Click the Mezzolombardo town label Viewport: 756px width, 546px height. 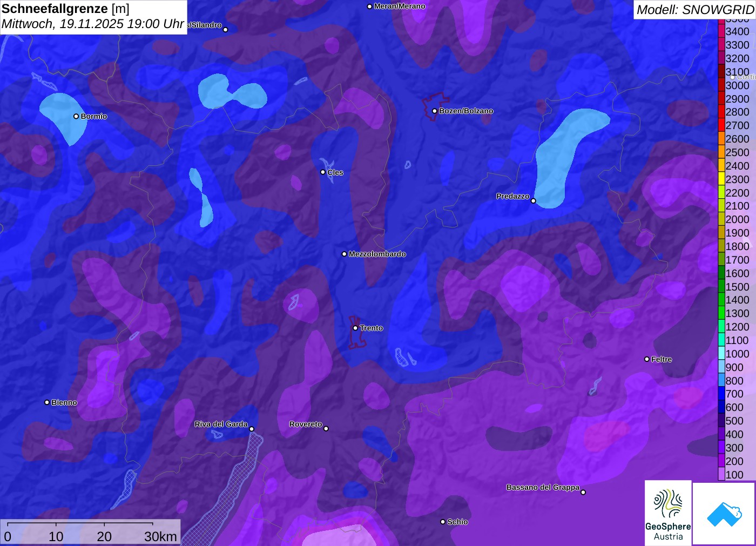click(x=377, y=254)
